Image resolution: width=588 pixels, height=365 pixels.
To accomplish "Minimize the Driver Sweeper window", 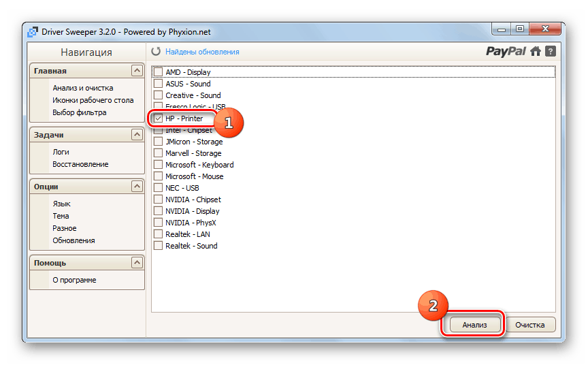I will [x=502, y=29].
